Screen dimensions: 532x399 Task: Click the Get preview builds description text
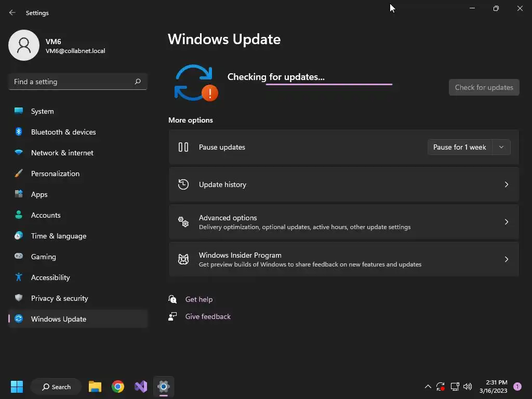tap(310, 264)
